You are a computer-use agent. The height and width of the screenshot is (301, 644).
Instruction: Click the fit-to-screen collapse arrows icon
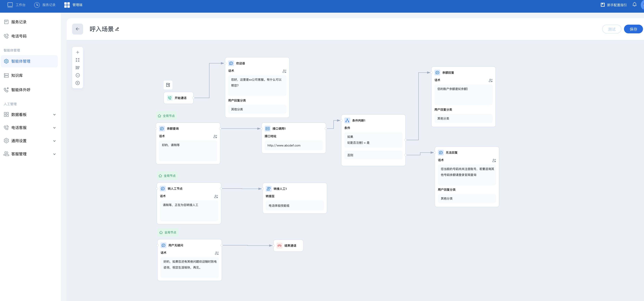click(77, 60)
